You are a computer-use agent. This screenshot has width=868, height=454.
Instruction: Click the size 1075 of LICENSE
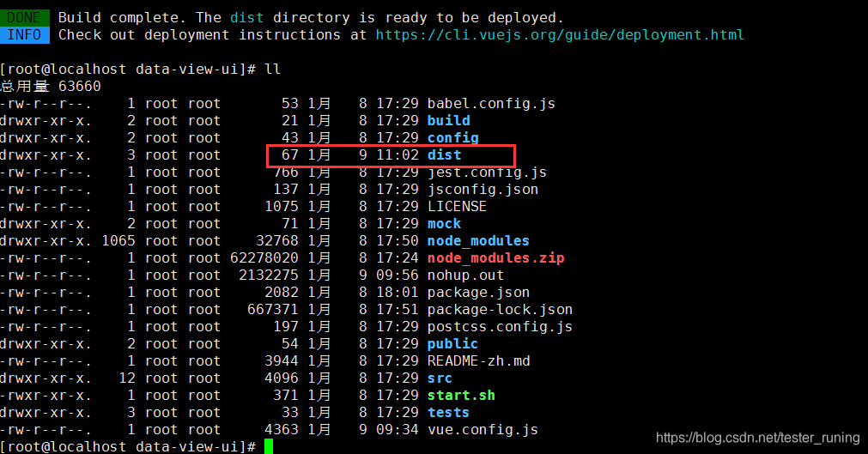point(282,207)
